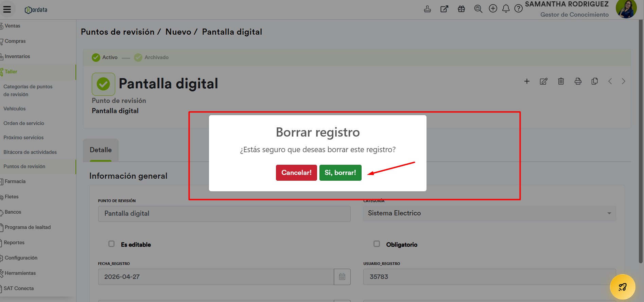This screenshot has height=302, width=644.
Task: Click the yellow rocket floating button
Action: 623,287
